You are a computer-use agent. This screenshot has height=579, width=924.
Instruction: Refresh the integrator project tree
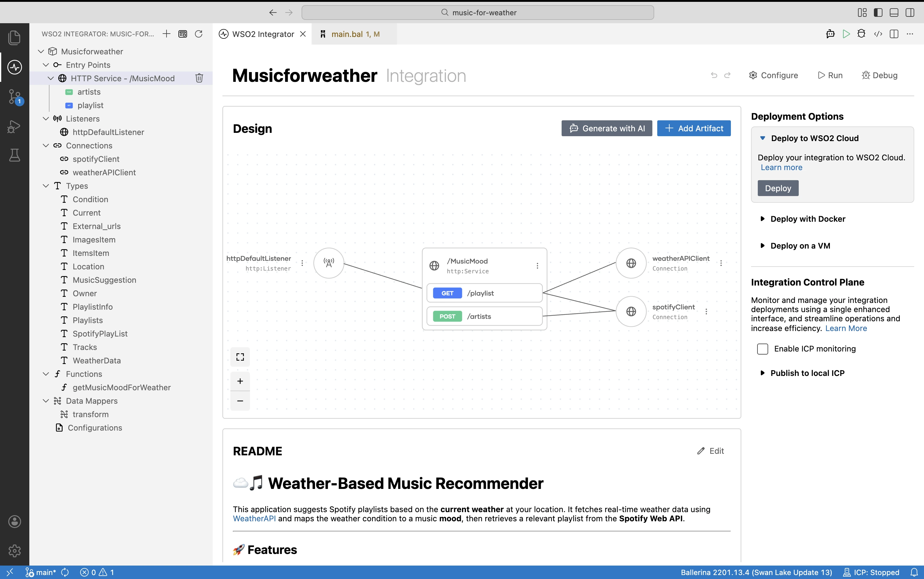pyautogui.click(x=198, y=34)
